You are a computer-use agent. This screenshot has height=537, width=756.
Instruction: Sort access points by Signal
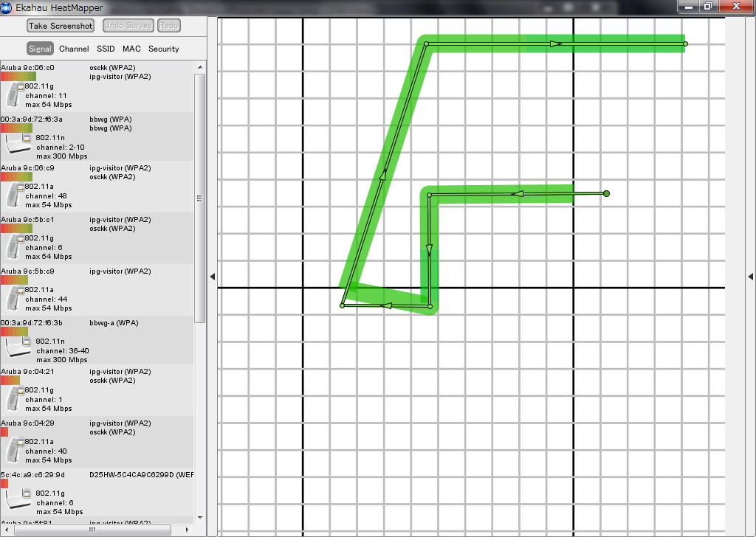coord(40,49)
